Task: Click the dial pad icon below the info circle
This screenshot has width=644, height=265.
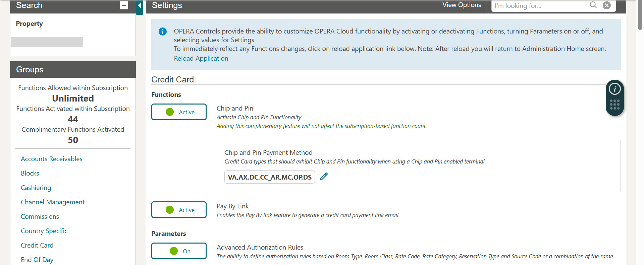Action: (614, 104)
